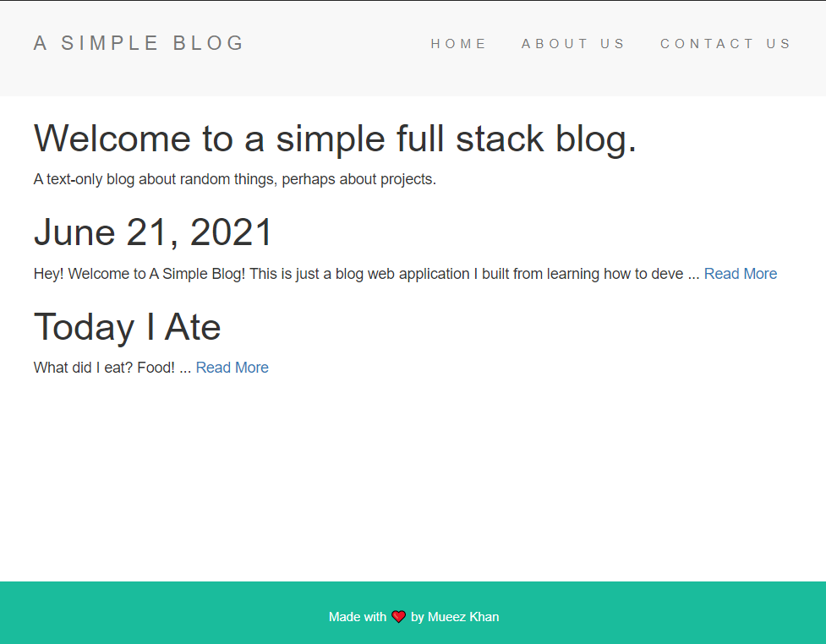826x644 pixels.
Task: Open Read More for the 'Today I Ate' post
Action: [x=232, y=367]
